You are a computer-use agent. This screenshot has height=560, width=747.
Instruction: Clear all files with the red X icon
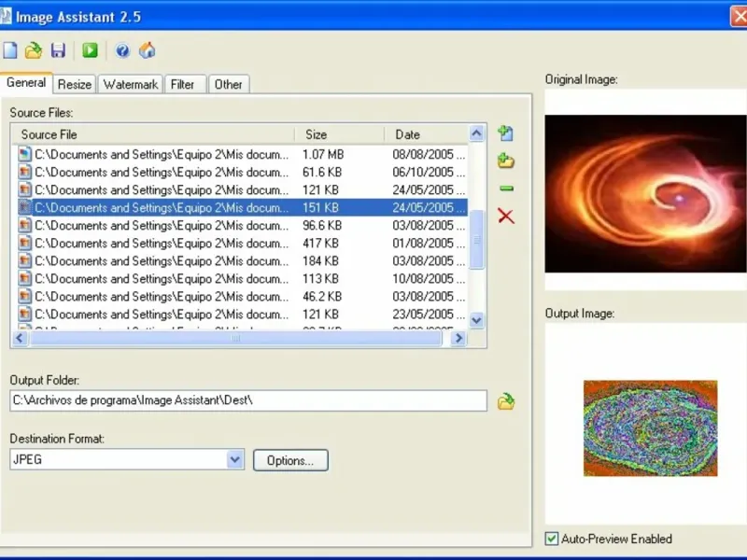pos(506,217)
